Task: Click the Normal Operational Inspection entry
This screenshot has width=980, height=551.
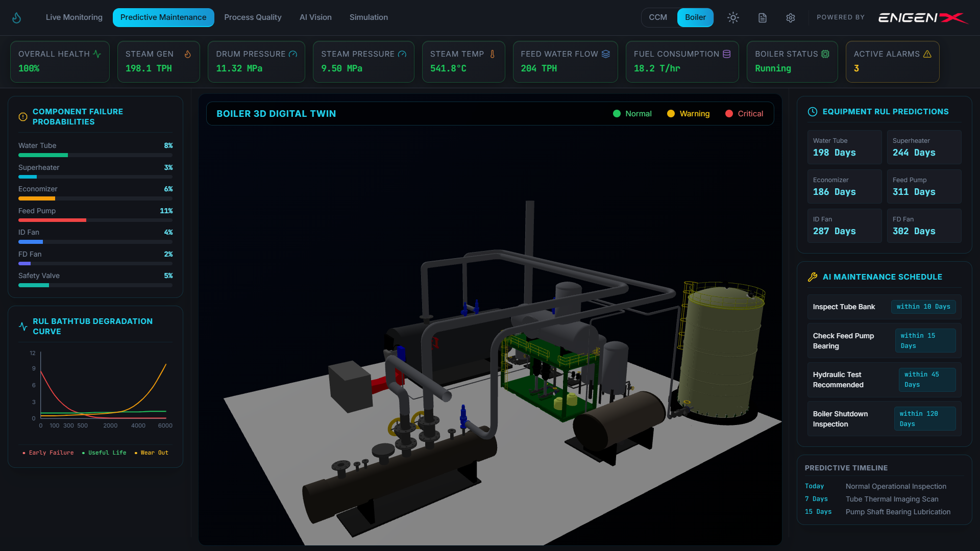Action: (896, 486)
